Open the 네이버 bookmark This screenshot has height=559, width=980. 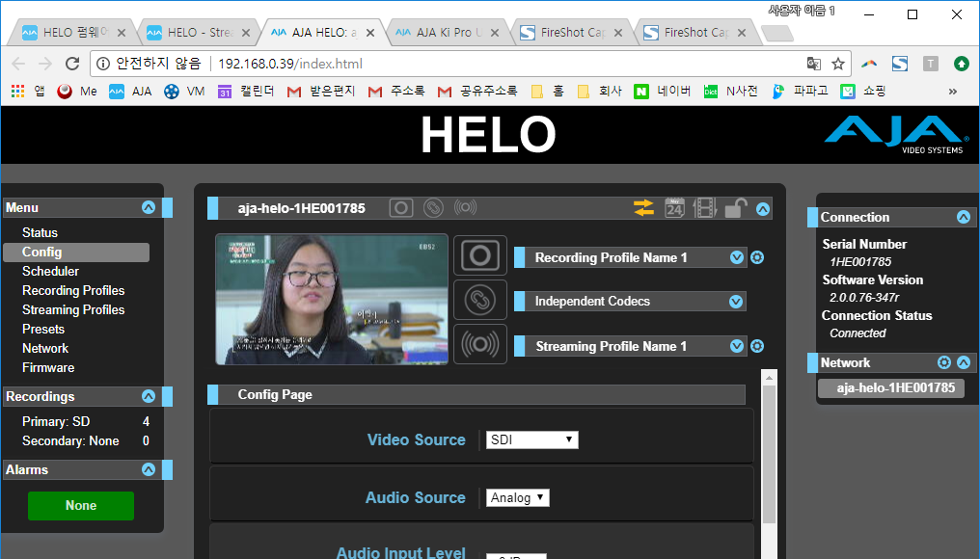tap(662, 92)
